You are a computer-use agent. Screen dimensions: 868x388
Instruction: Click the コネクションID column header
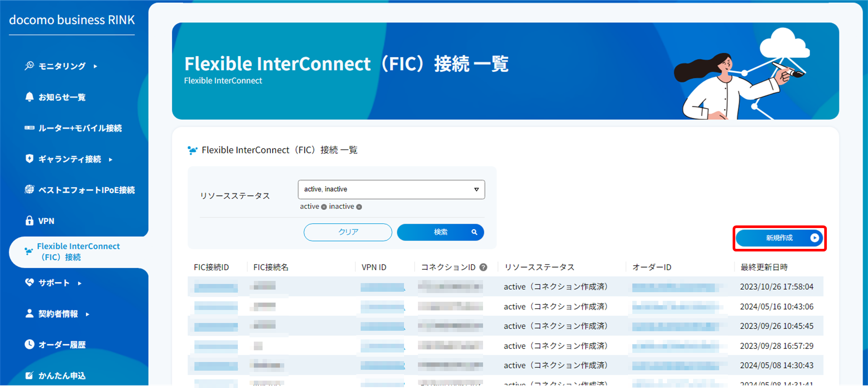tap(448, 267)
